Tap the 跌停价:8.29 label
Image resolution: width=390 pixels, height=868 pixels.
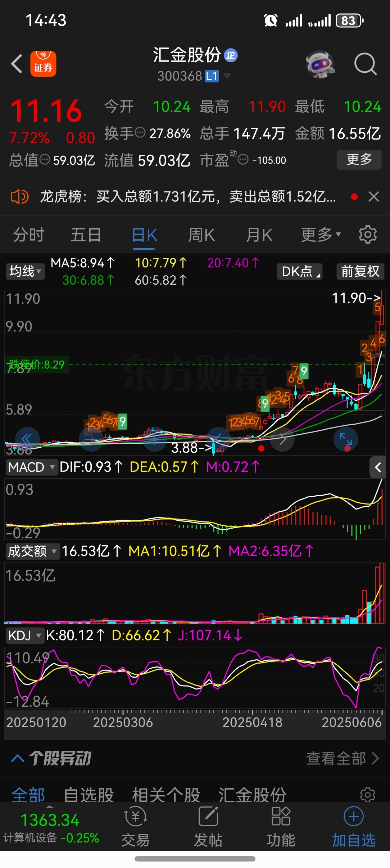pos(36,365)
